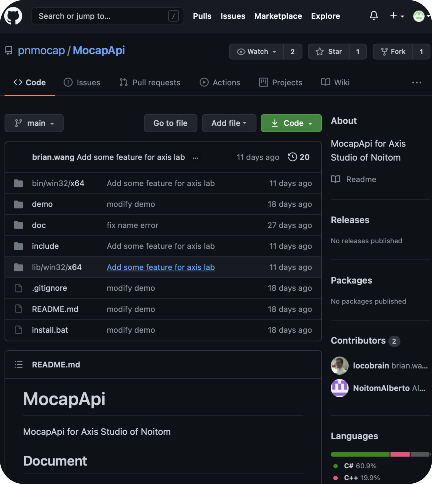Image resolution: width=432 pixels, height=484 pixels.
Task: Open the Packages heading
Action: click(351, 281)
